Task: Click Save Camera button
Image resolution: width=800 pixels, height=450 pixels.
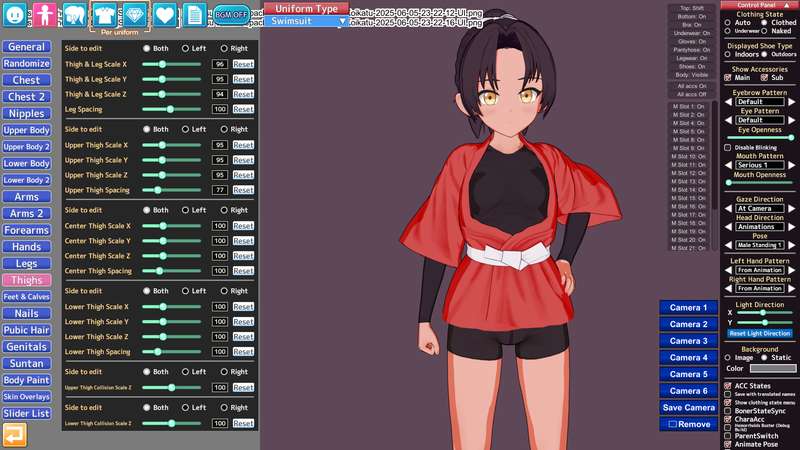Action: pyautogui.click(x=688, y=408)
